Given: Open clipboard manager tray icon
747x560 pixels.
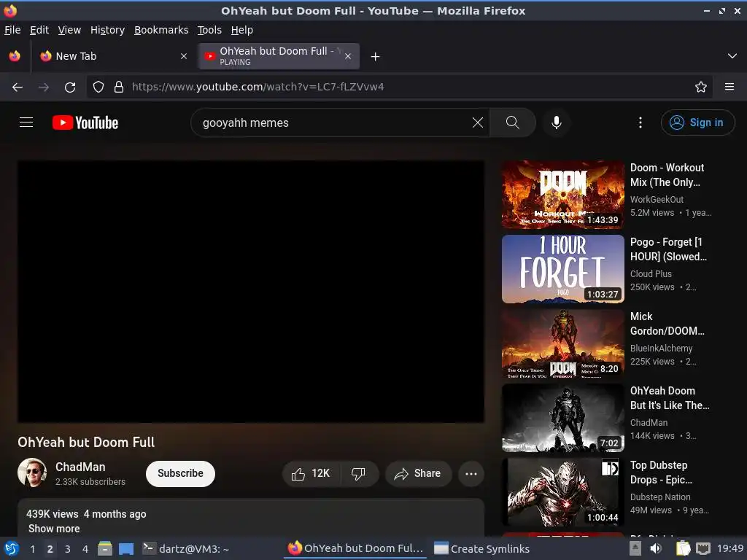Looking at the screenshot, I should pyautogui.click(x=683, y=548).
